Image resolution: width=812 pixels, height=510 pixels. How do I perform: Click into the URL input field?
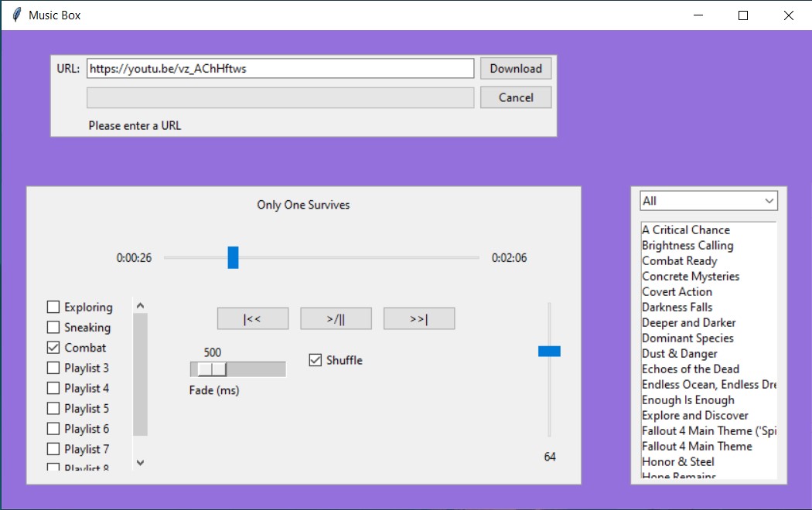click(280, 69)
